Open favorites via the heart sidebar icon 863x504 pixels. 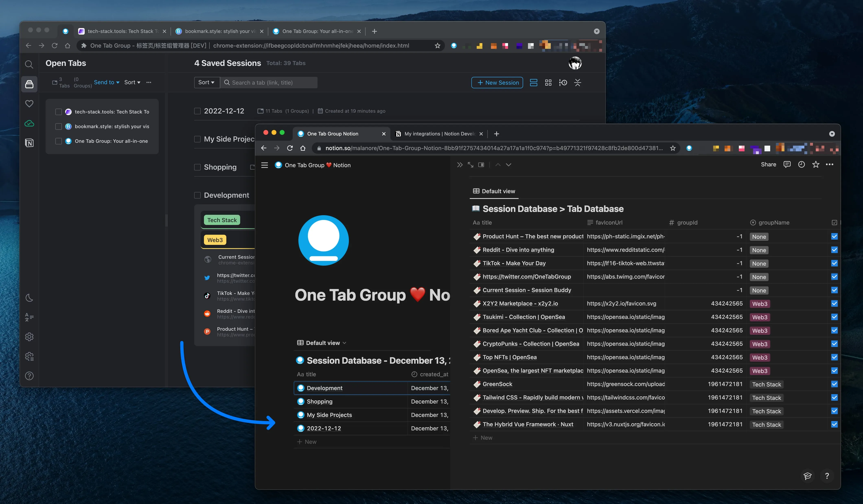(x=29, y=104)
